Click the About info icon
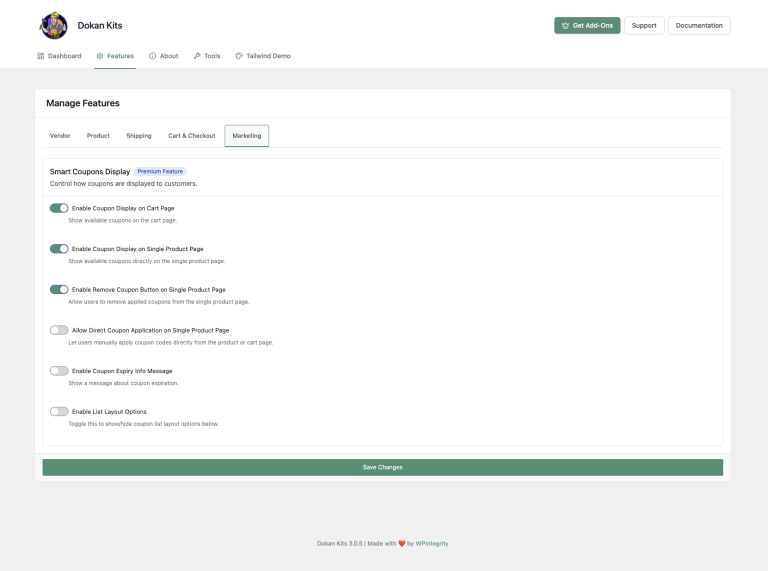 click(153, 56)
